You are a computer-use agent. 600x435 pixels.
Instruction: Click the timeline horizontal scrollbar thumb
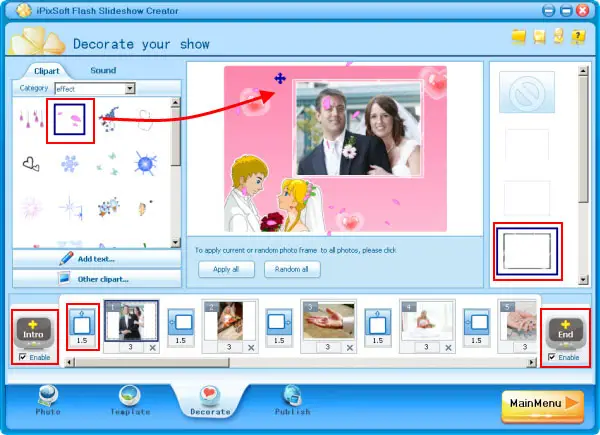point(152,362)
